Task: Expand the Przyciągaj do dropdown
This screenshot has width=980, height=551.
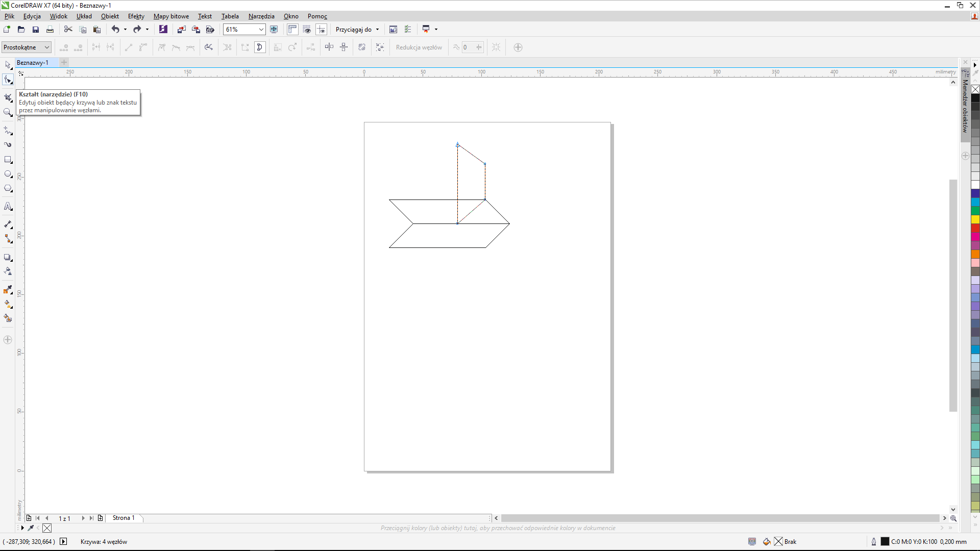Action: pyautogui.click(x=377, y=30)
